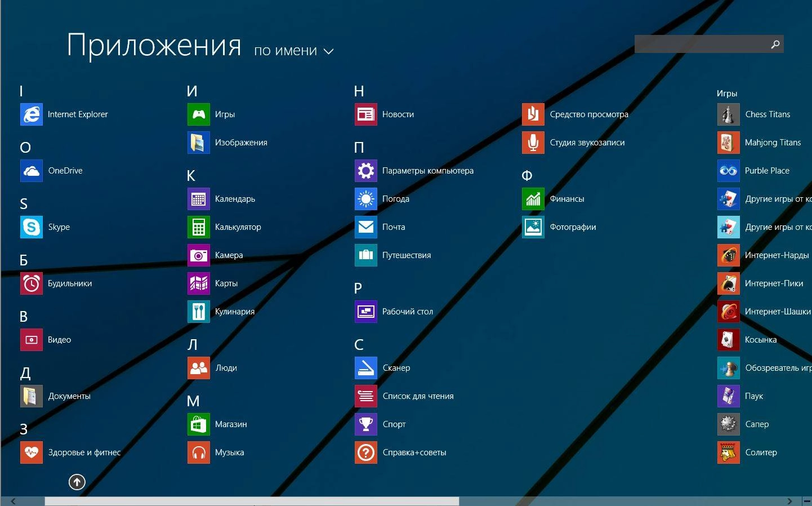Viewport: 812px width, 506px height.
Task: Click the horizontal scrollbar thumb
Action: coord(252,501)
